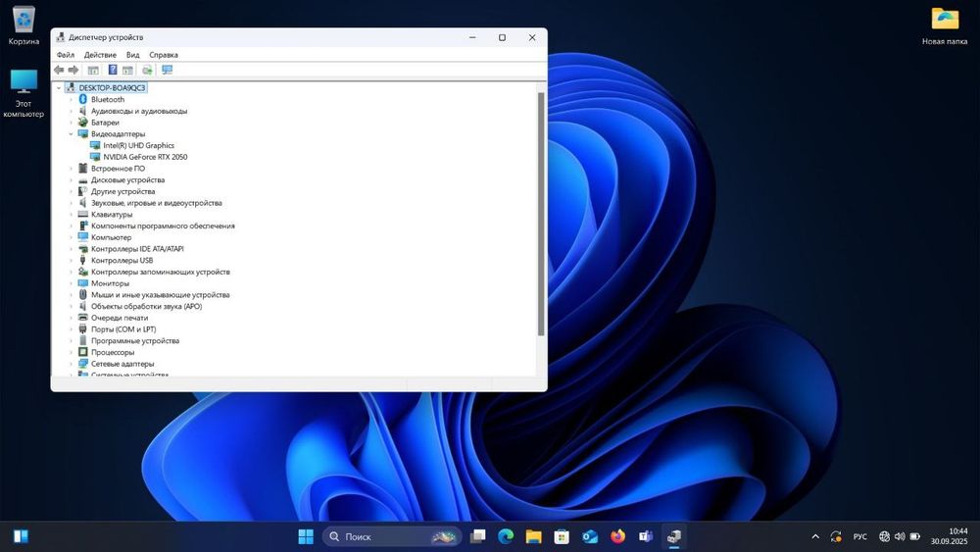Collapse the Видеоадаптеры tree node
This screenshot has height=552, width=980.
coord(71,134)
